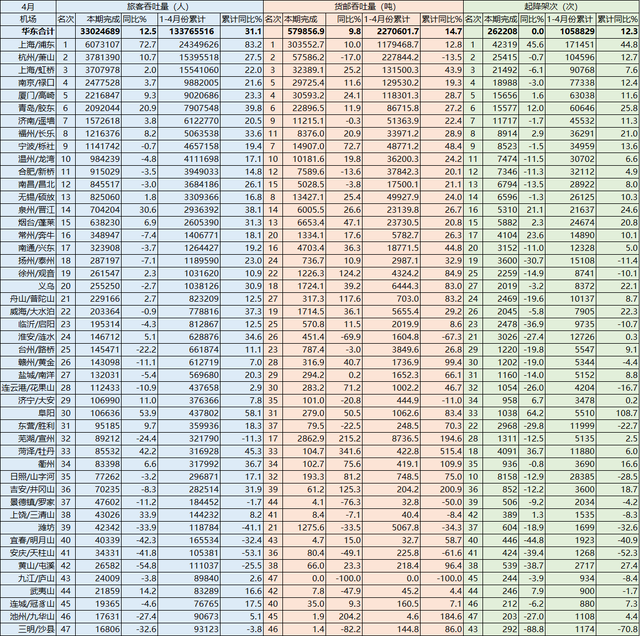Select the 阜阳 airport cell

click(x=28, y=413)
